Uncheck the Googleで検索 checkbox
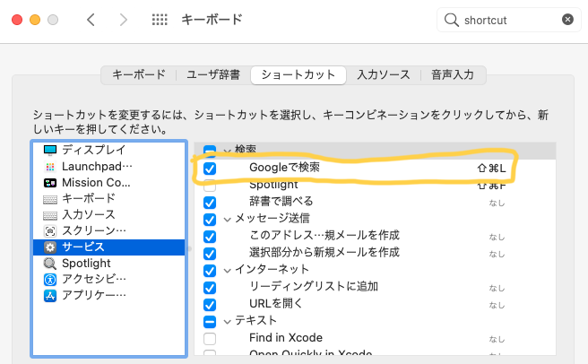The height and width of the screenshot is (364, 588). coord(210,168)
